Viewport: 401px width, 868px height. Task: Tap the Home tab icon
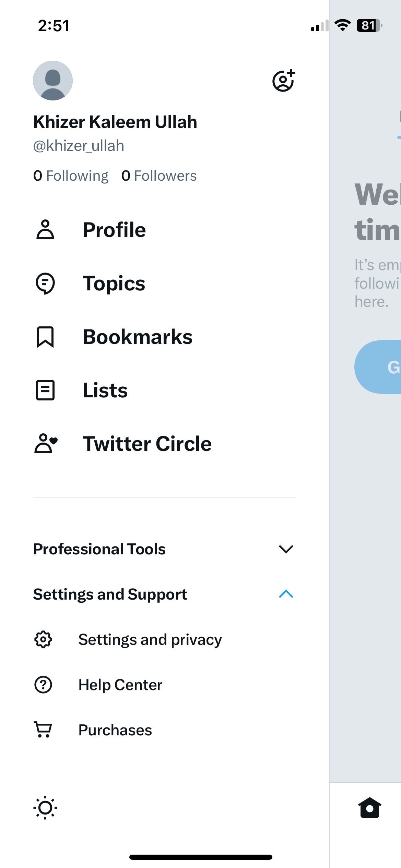369,808
